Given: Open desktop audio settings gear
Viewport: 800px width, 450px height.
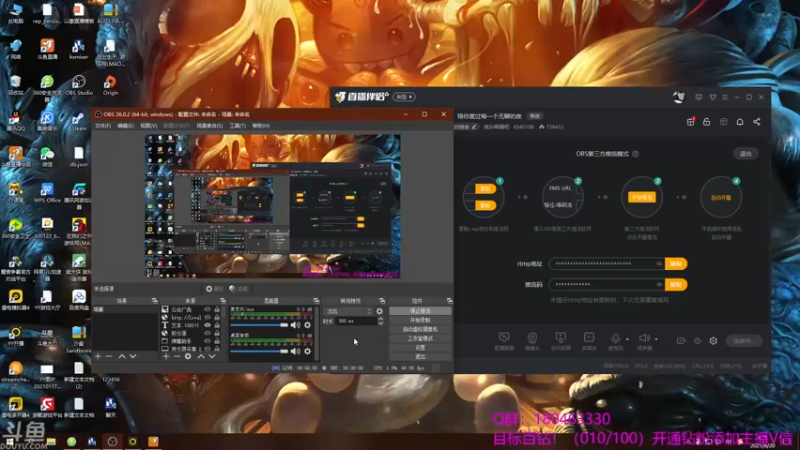Looking at the screenshot, I should tap(307, 351).
